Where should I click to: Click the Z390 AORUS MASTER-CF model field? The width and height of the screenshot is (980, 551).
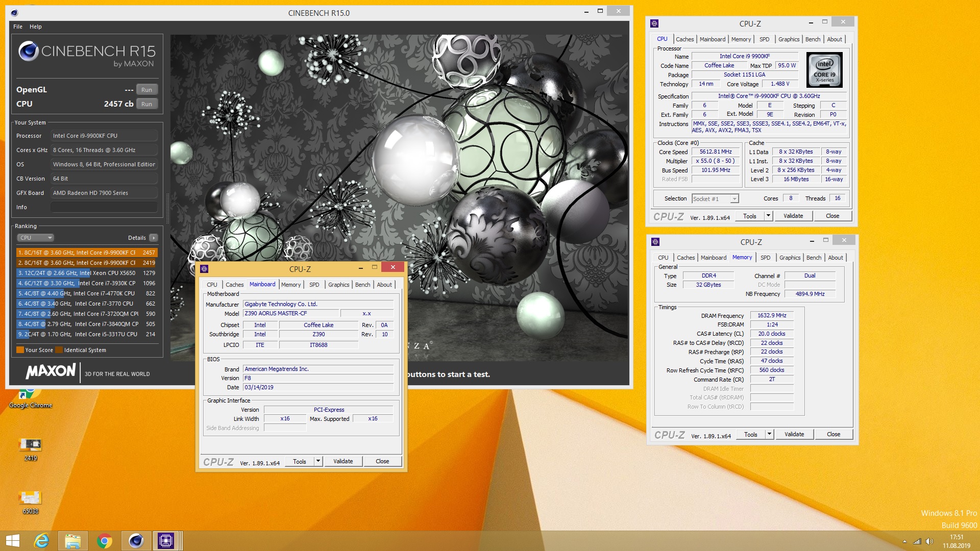(x=290, y=313)
